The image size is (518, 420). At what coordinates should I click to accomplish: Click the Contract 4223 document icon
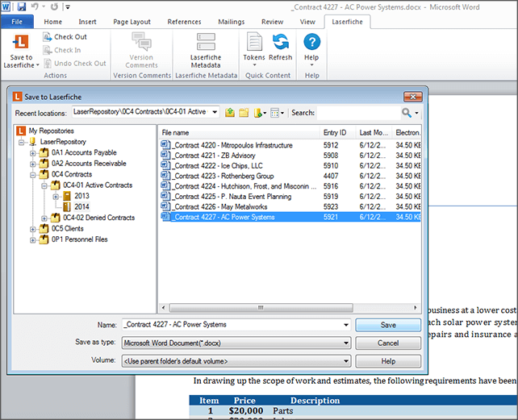[165, 176]
